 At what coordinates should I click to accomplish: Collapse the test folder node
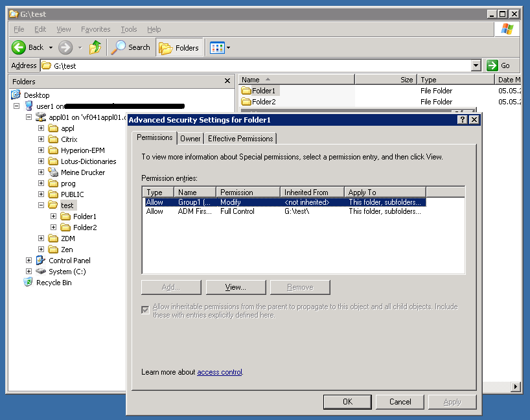pos(41,205)
